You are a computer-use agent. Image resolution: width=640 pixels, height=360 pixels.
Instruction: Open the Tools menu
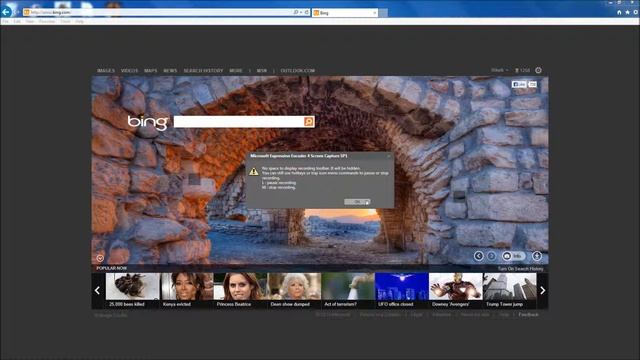point(65,21)
